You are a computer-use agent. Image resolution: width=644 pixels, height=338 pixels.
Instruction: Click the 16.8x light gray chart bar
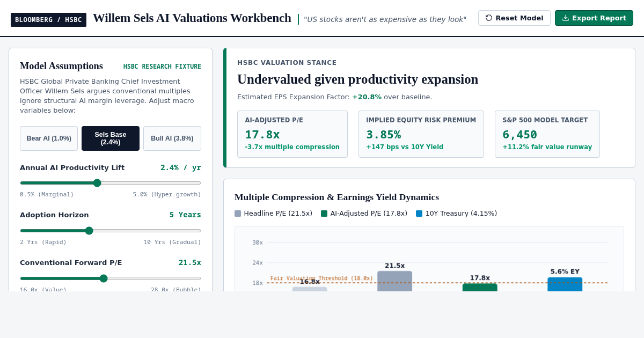click(310, 289)
